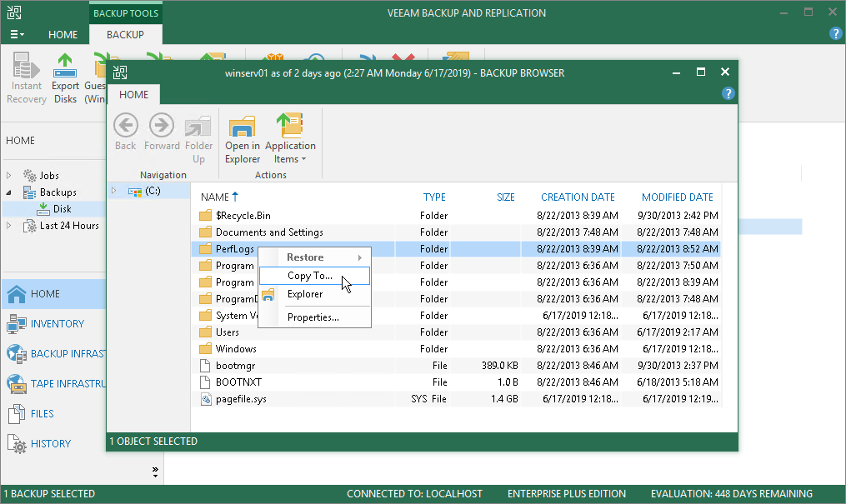Click bootmgr file icon

[205, 366]
